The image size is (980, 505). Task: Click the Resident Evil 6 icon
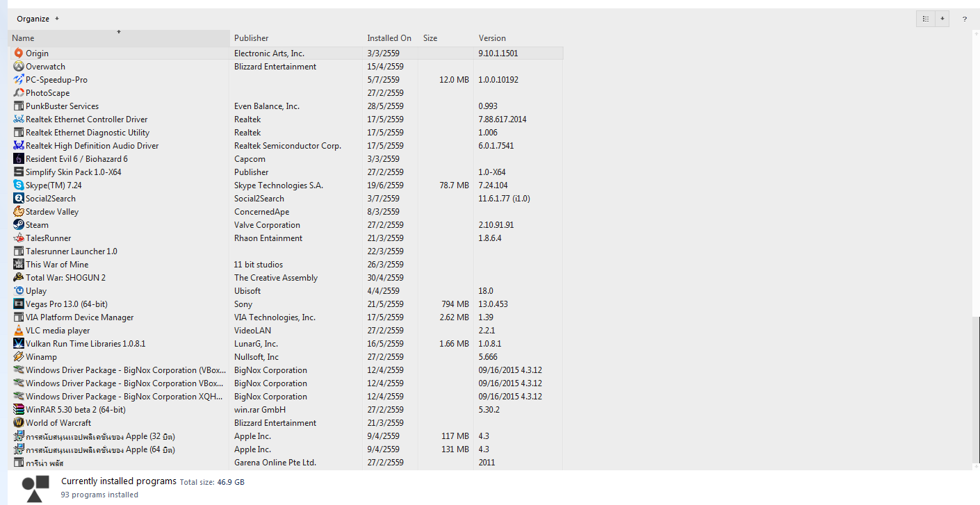tap(19, 159)
